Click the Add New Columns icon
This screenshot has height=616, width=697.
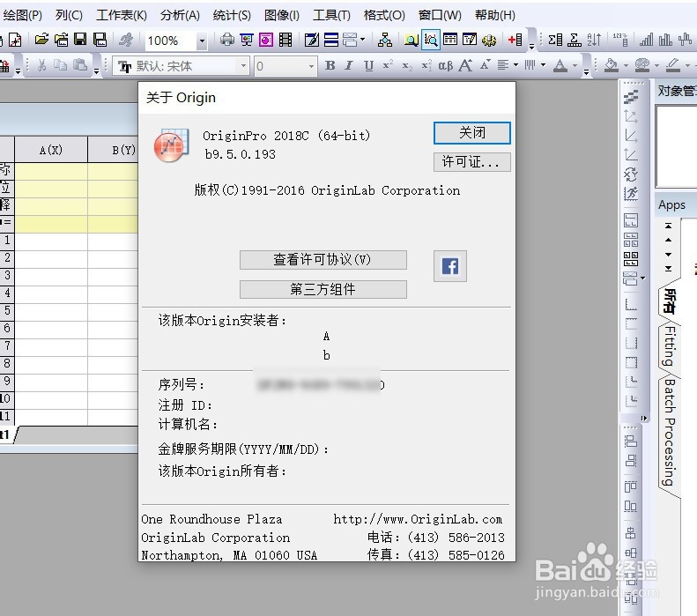click(515, 40)
